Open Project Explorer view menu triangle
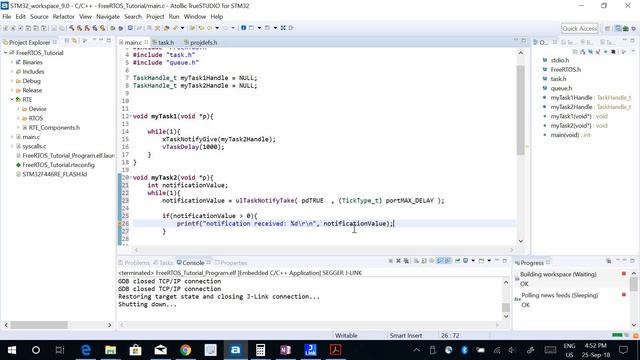The image size is (640, 360). (x=84, y=41)
